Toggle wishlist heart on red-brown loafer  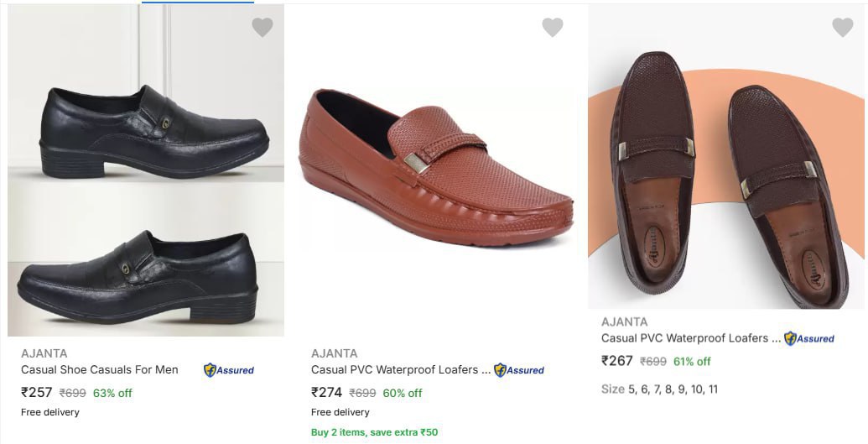pyautogui.click(x=553, y=28)
